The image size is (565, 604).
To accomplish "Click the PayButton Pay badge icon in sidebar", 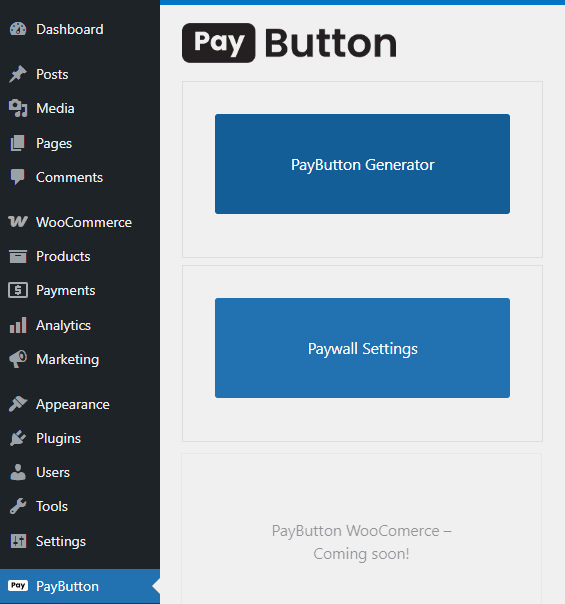I will click(x=18, y=586).
